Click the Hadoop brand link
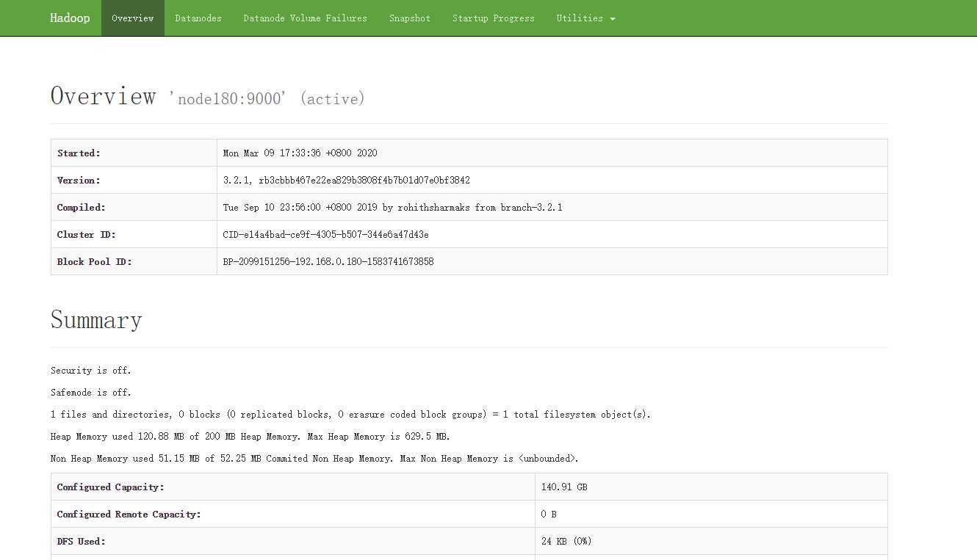This screenshot has width=977, height=560. click(x=70, y=18)
